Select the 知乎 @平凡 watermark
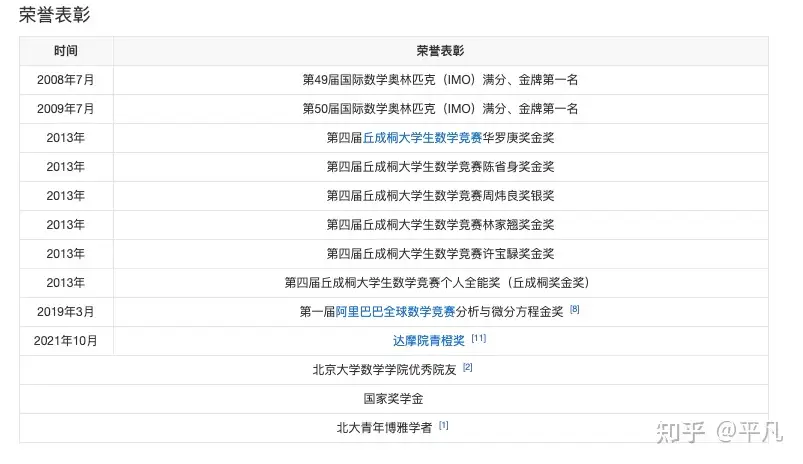Screen dimensions: 803x464 [x=720, y=432]
